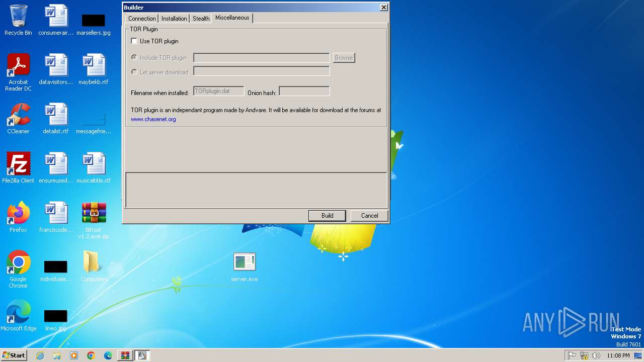Open Microsoft Edge desktop shortcut
Viewport: 644px width, 362px height.
18,316
